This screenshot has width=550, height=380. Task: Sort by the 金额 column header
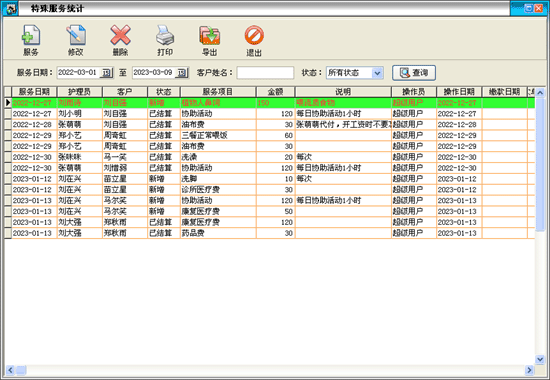(275, 92)
